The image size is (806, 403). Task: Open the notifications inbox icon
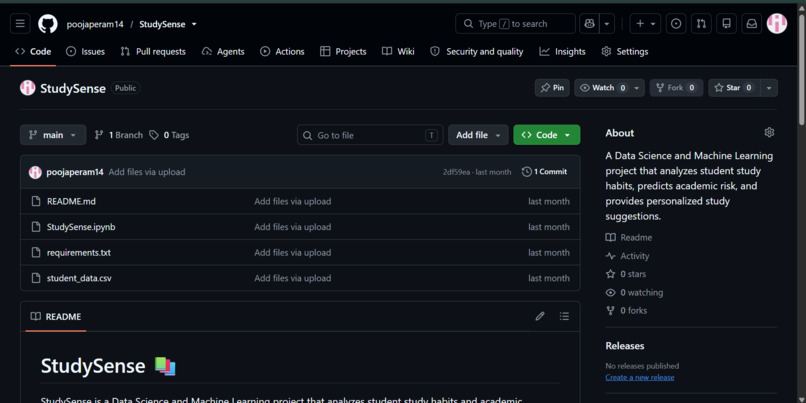tap(752, 24)
